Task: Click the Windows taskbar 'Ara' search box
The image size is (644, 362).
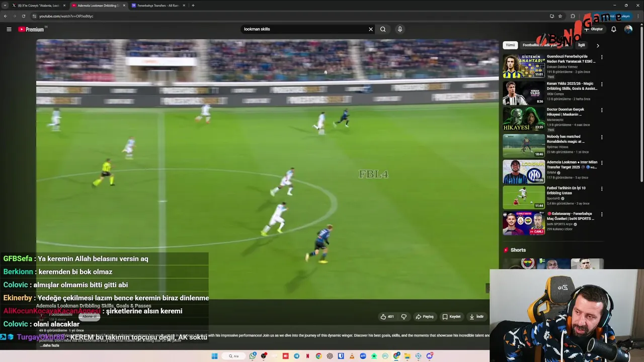Action: pyautogui.click(x=233, y=356)
